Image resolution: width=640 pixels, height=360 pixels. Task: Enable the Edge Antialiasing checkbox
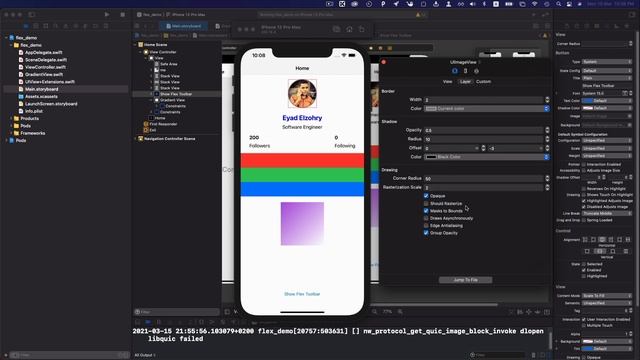click(x=426, y=225)
